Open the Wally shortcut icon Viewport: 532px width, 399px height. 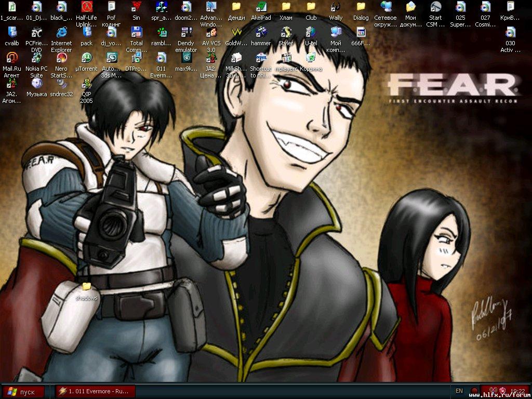pyautogui.click(x=336, y=6)
